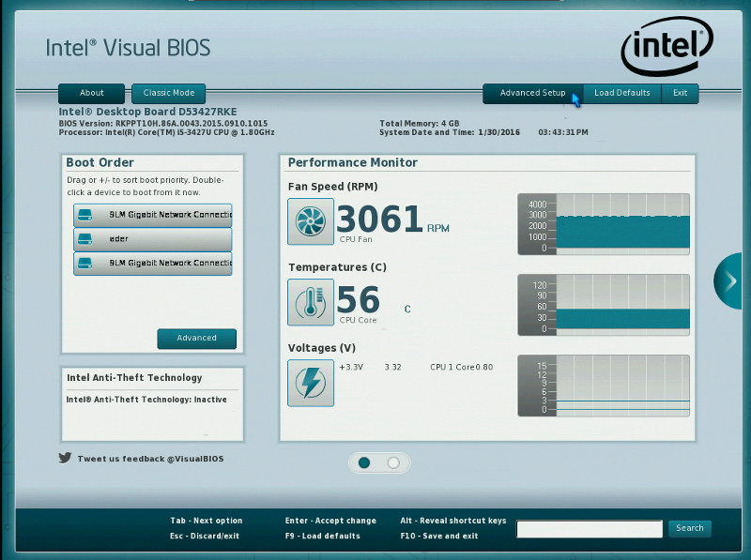751x560 pixels.
Task: Open Advanced boot order settings
Action: (x=196, y=339)
